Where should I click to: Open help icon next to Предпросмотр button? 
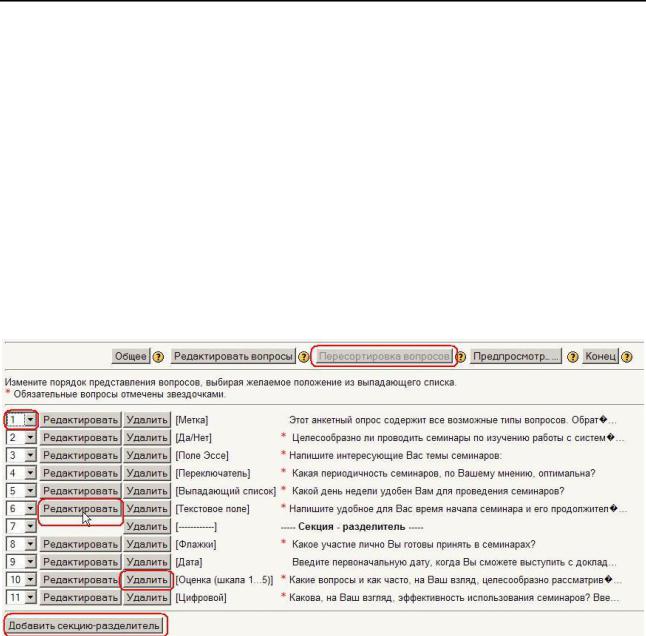[572, 357]
